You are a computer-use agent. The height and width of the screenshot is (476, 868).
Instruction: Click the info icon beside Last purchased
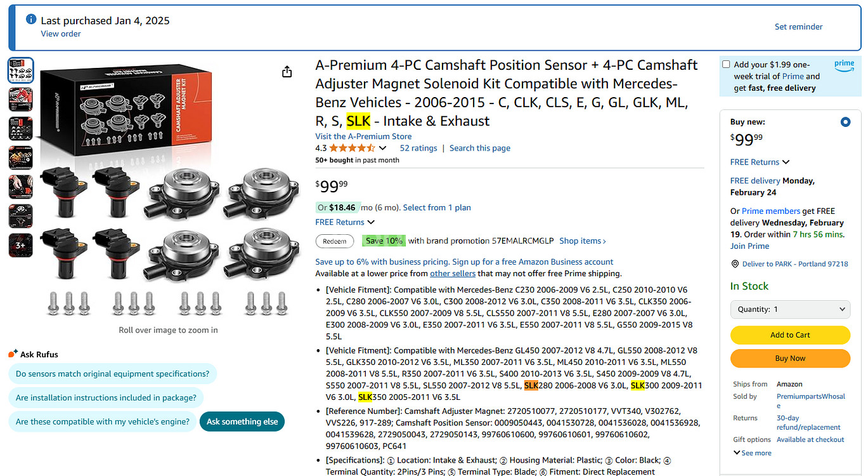(31, 20)
